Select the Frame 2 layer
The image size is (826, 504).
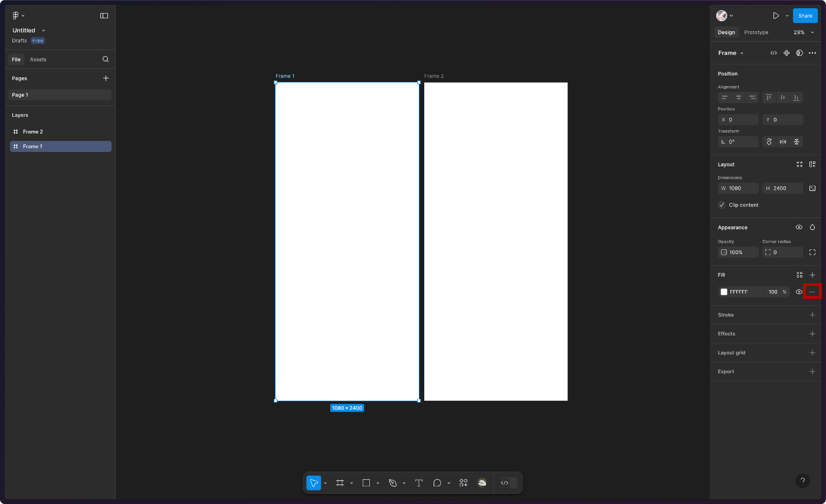click(x=60, y=132)
